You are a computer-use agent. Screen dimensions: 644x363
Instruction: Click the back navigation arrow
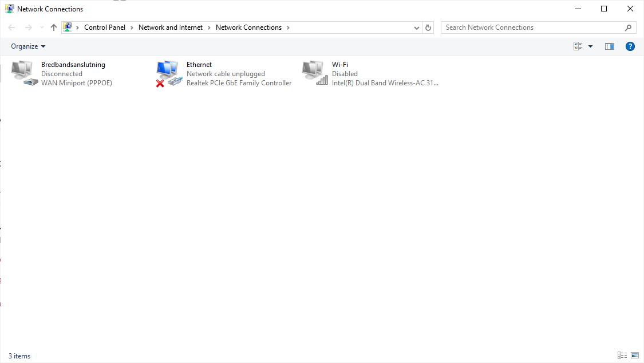click(11, 27)
